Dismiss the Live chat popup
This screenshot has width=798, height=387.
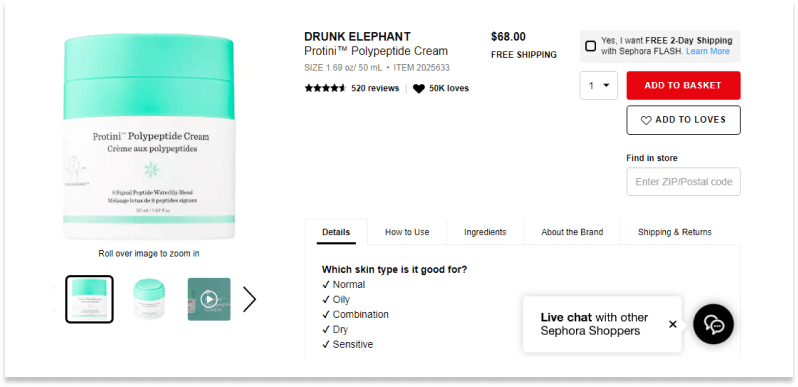[x=672, y=324]
